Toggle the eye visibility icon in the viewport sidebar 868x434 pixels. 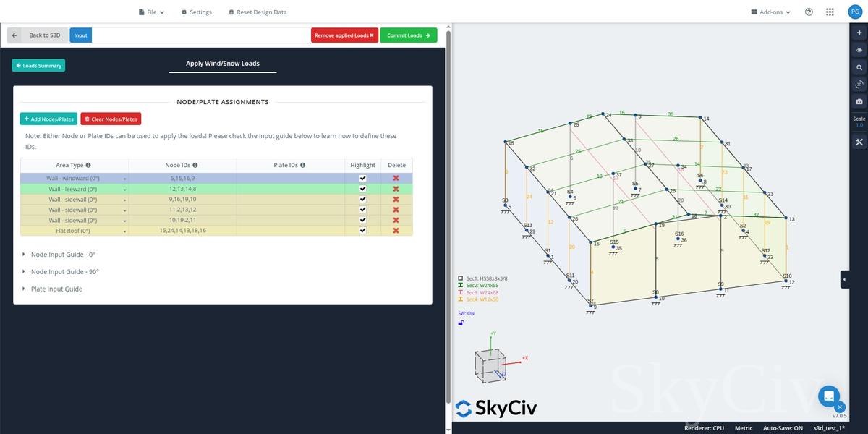859,50
